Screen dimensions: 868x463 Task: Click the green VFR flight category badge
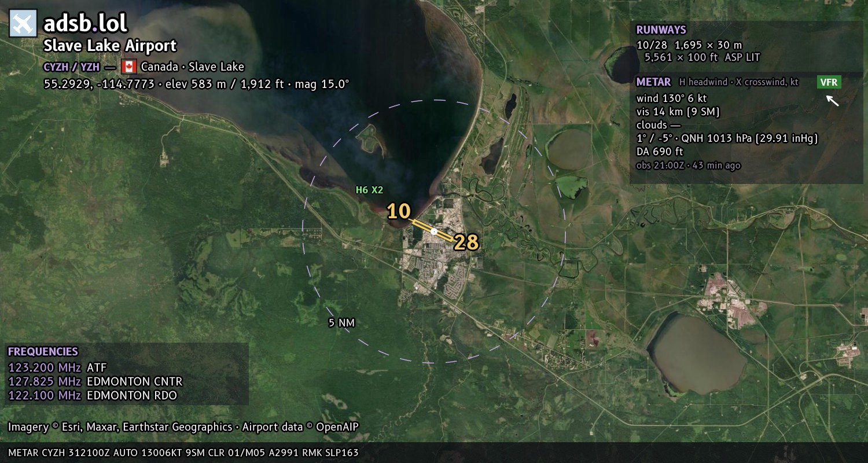(829, 82)
